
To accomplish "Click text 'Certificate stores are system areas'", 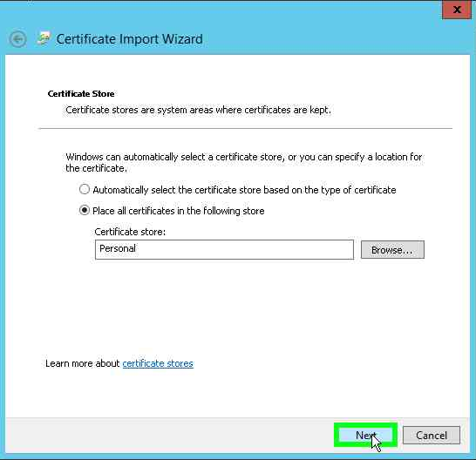I will coord(139,110).
